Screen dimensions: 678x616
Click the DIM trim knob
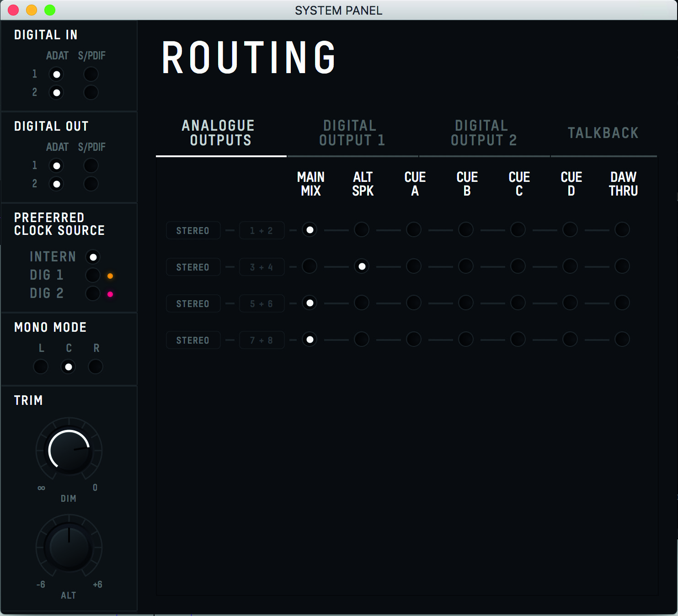69,450
